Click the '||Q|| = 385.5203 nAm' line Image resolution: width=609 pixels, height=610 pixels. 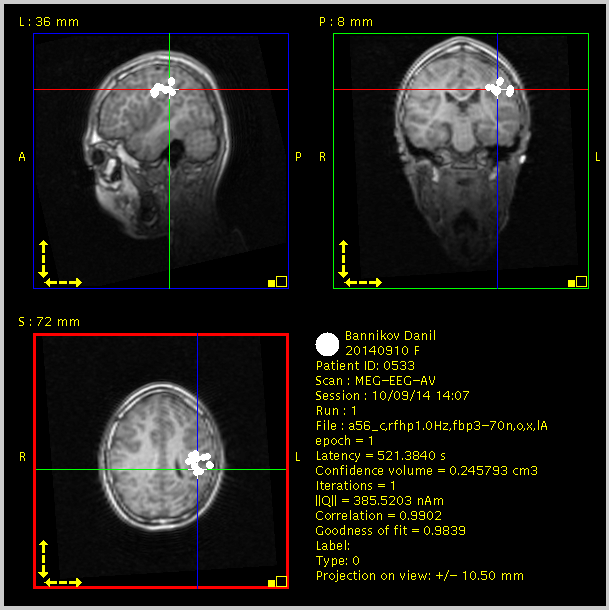click(379, 501)
